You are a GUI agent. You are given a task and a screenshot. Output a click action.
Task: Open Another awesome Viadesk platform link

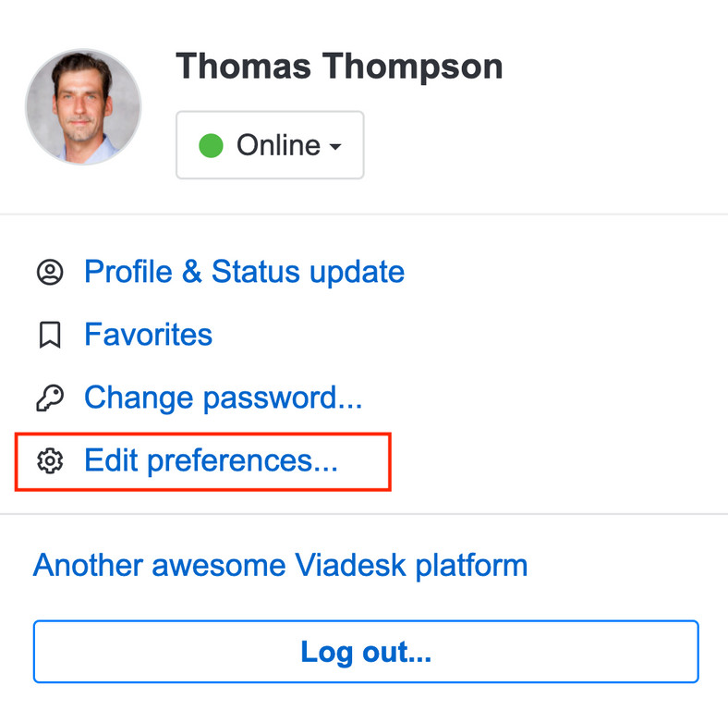pos(281,566)
